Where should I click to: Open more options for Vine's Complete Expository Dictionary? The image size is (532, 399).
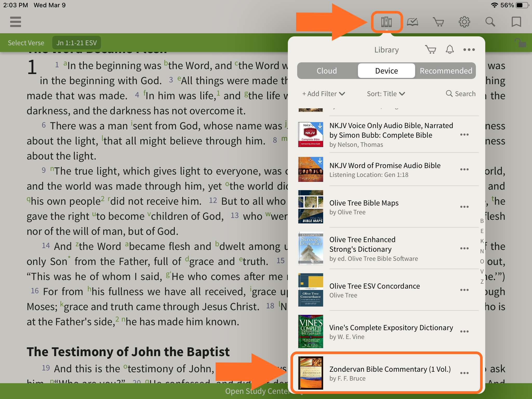tap(464, 331)
